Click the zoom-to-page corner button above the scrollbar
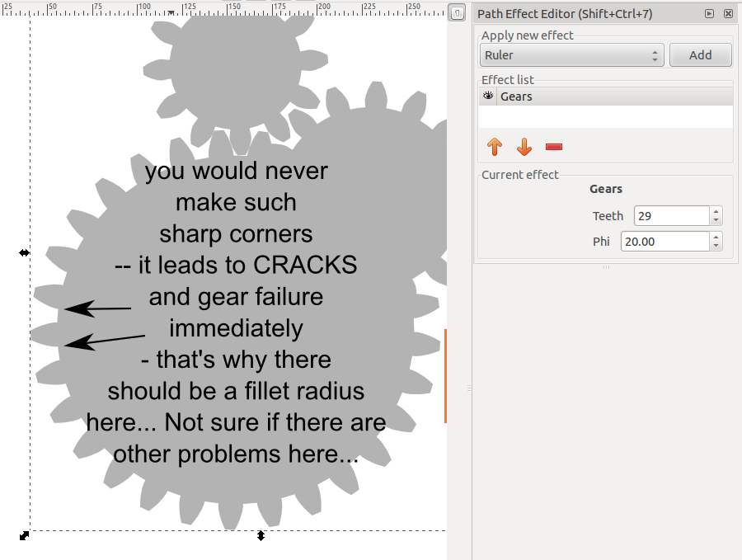The width and height of the screenshot is (742, 560). tap(458, 13)
